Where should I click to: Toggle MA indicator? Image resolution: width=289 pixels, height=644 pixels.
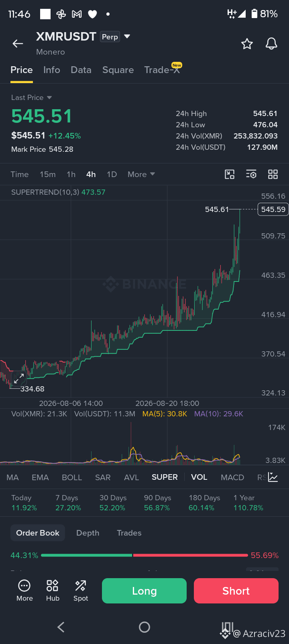[12, 477]
